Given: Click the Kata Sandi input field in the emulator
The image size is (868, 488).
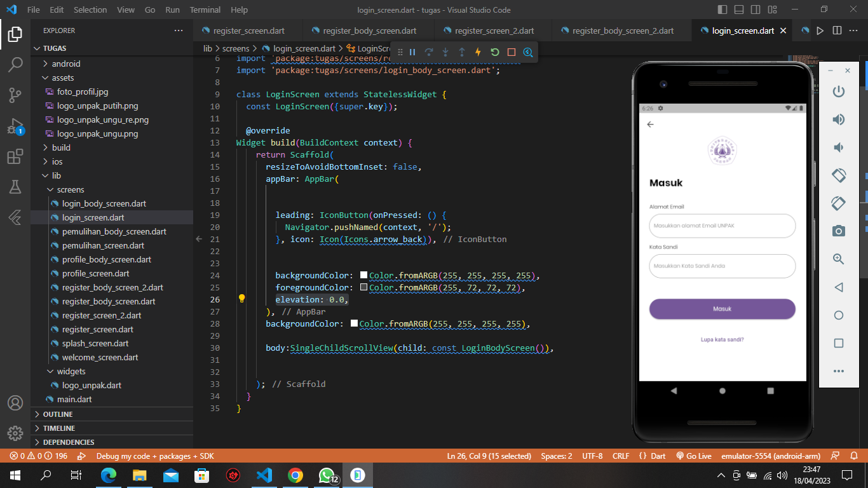Looking at the screenshot, I should click(722, 266).
